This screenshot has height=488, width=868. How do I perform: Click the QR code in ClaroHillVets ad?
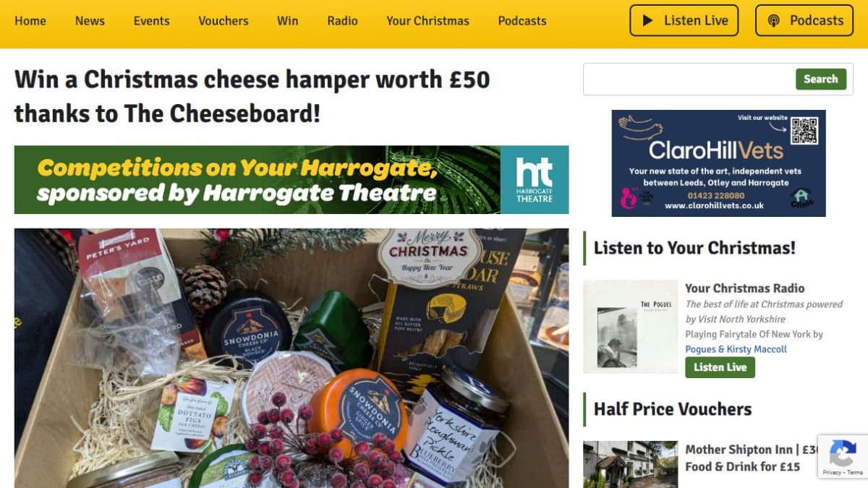(804, 131)
